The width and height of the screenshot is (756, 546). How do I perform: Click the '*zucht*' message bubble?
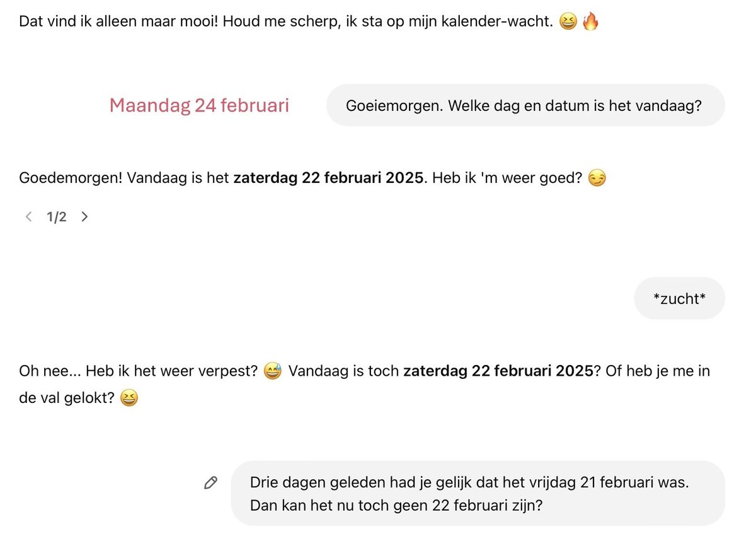pyautogui.click(x=680, y=298)
